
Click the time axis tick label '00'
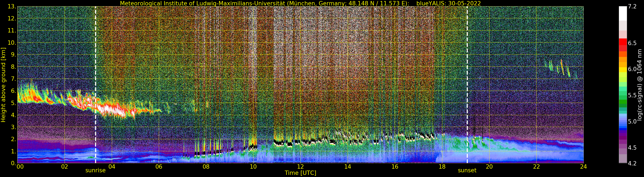tap(20, 167)
